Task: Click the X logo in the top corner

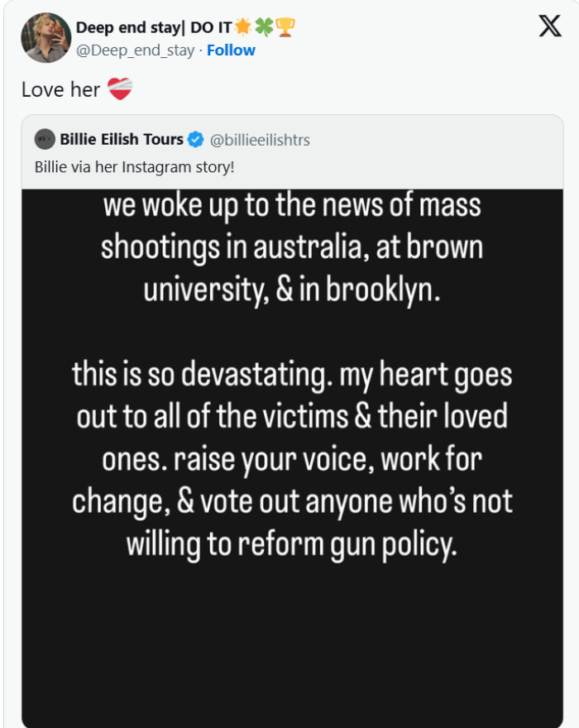Action: pos(548,26)
